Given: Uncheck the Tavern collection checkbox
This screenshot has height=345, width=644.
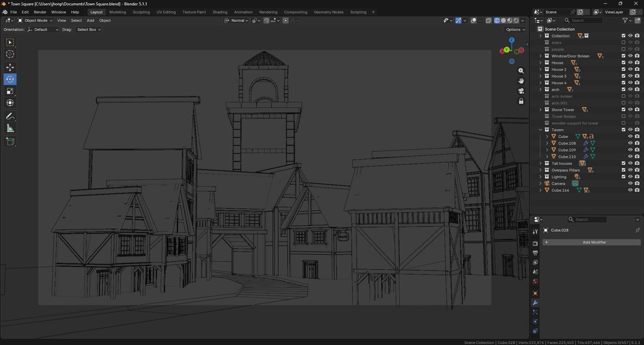Looking at the screenshot, I should [x=623, y=129].
